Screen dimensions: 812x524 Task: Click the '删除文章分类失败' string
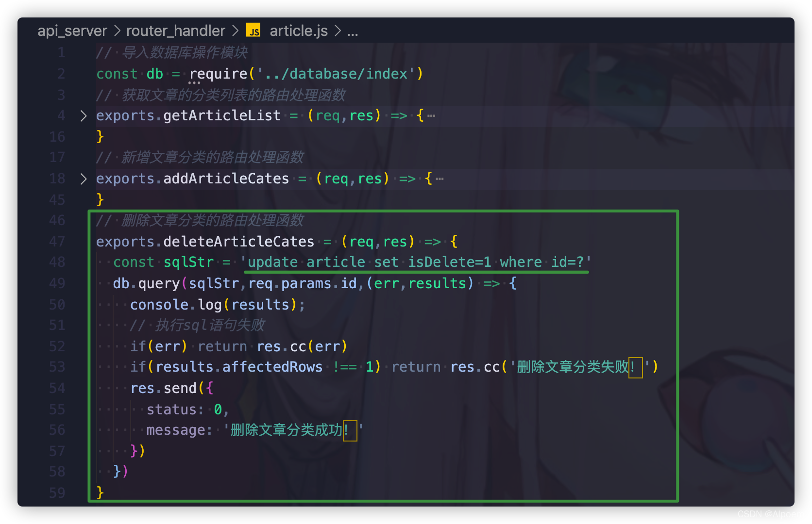coord(579,367)
